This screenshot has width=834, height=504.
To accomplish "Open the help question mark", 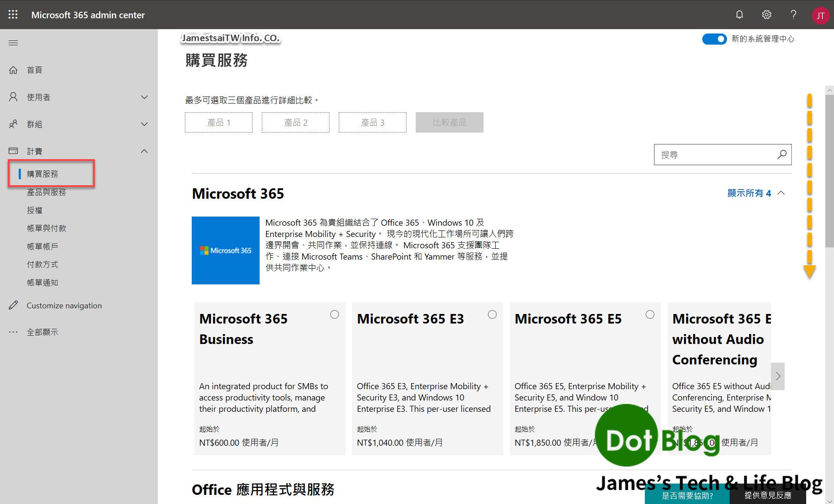I will 794,15.
